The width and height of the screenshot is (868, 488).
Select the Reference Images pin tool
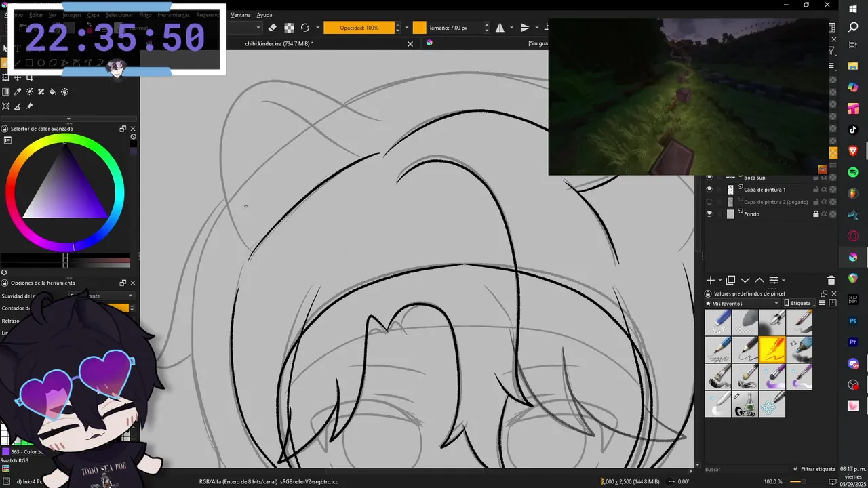pyautogui.click(x=29, y=106)
